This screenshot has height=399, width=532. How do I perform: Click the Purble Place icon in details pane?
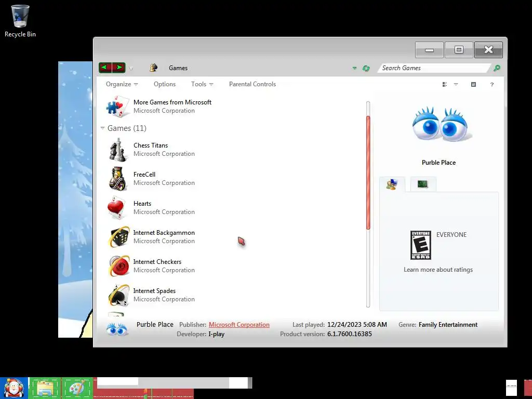tap(117, 329)
